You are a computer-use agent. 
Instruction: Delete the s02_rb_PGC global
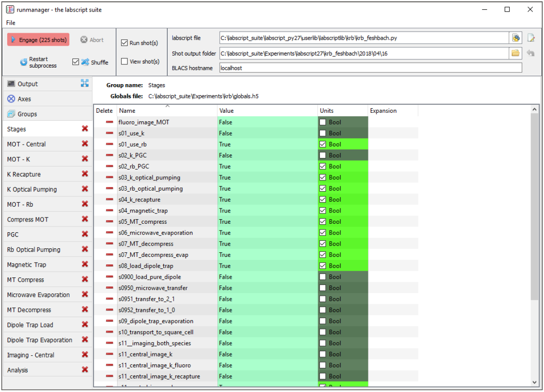(109, 166)
